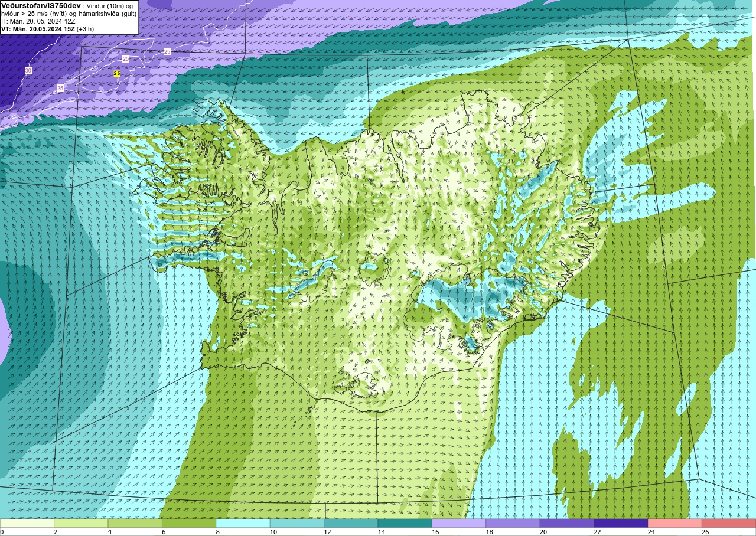Click the "hámarkshviða (gult)" description text

tap(108, 14)
